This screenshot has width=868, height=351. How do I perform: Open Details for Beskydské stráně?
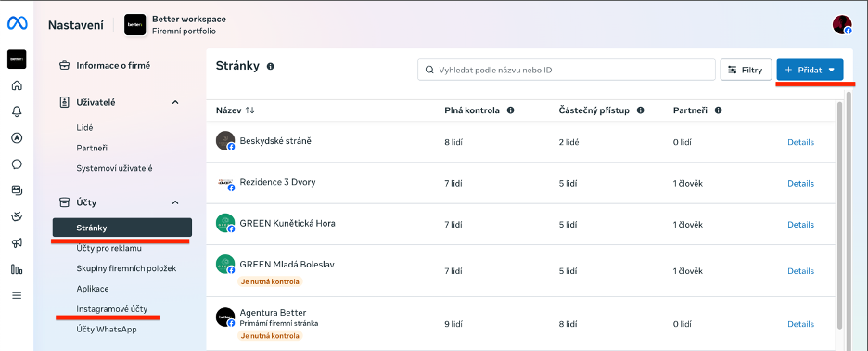point(800,142)
